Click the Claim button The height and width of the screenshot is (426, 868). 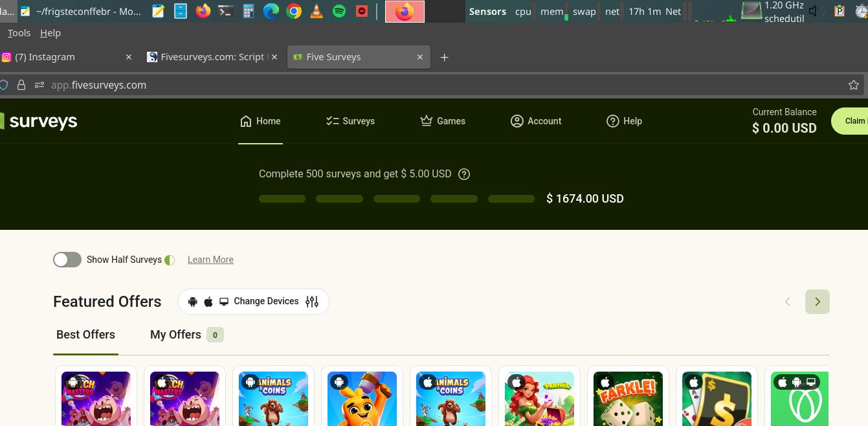(x=850, y=121)
